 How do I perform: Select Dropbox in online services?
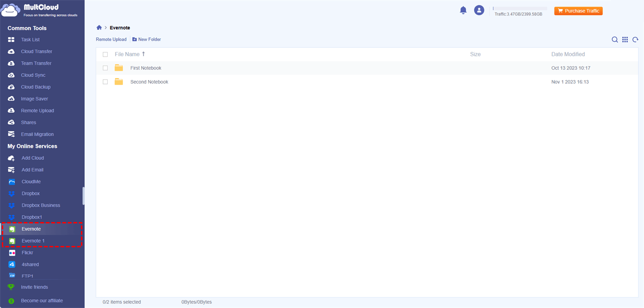point(30,194)
